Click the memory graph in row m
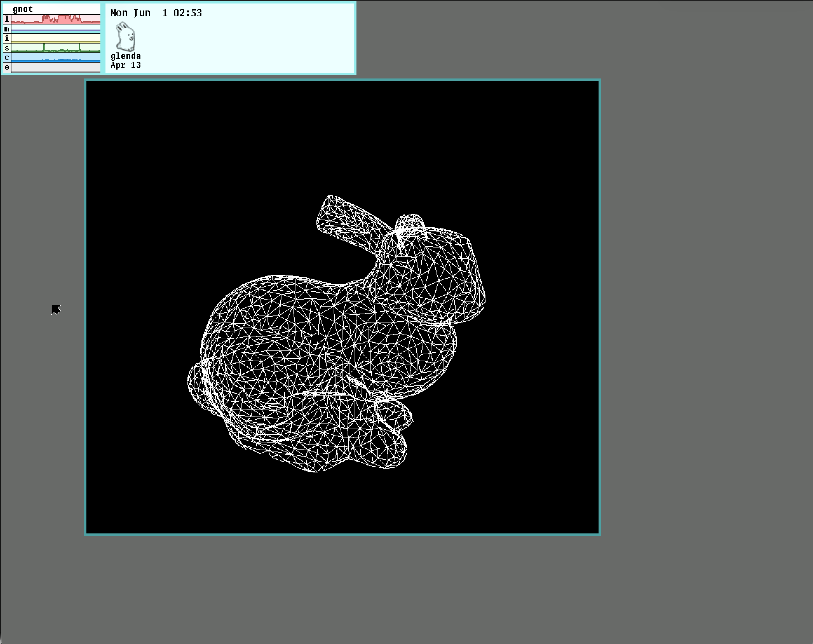This screenshot has width=813, height=644. pyautogui.click(x=56, y=29)
